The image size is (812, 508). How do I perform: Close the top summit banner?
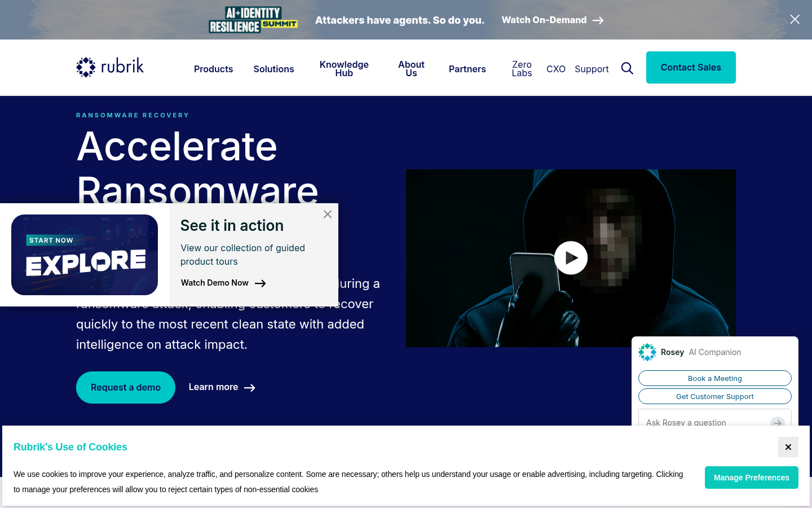click(795, 20)
